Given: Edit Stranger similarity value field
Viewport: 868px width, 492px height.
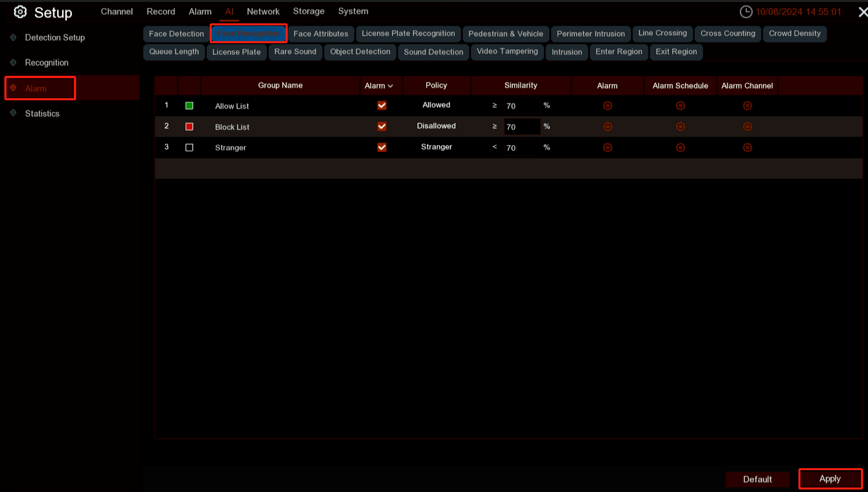Looking at the screenshot, I should (x=522, y=147).
